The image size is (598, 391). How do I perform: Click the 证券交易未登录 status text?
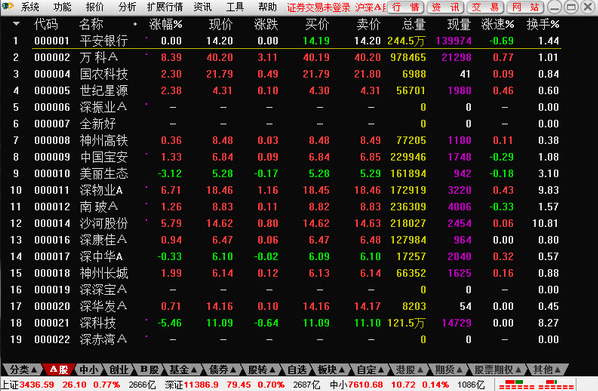point(318,7)
